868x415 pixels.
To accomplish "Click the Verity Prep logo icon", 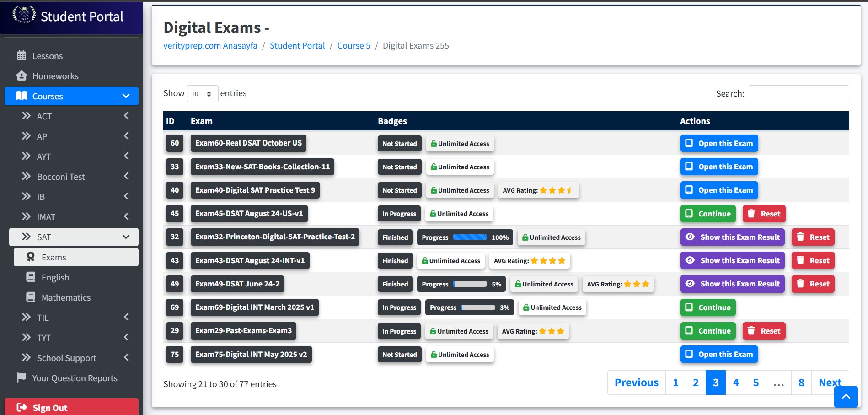I will pos(24,15).
